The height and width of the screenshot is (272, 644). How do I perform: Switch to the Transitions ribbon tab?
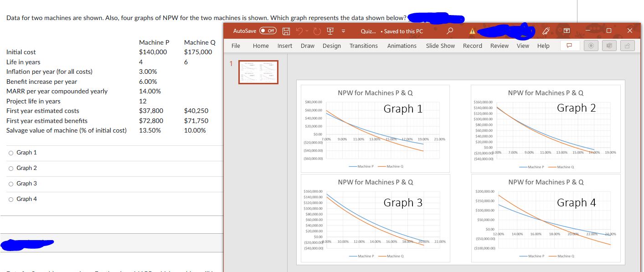tap(363, 46)
